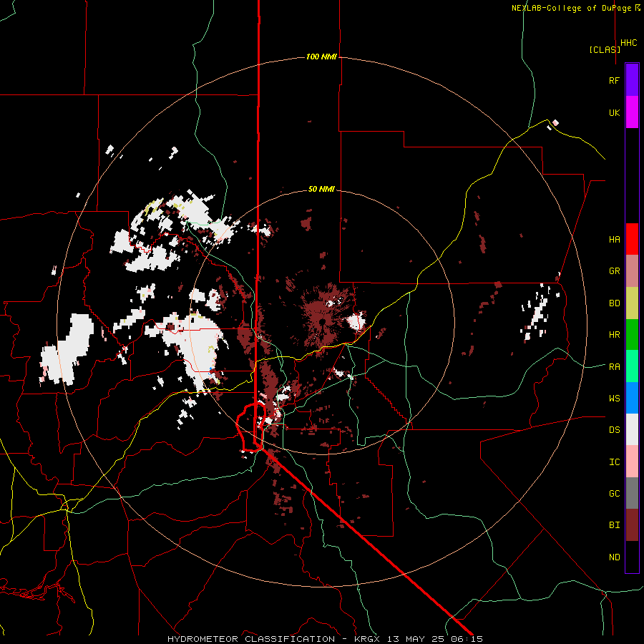Image resolution: width=644 pixels, height=644 pixels.
Task: Click the HYDROMETEOR CLASSIFICATION title text
Action: [251, 639]
